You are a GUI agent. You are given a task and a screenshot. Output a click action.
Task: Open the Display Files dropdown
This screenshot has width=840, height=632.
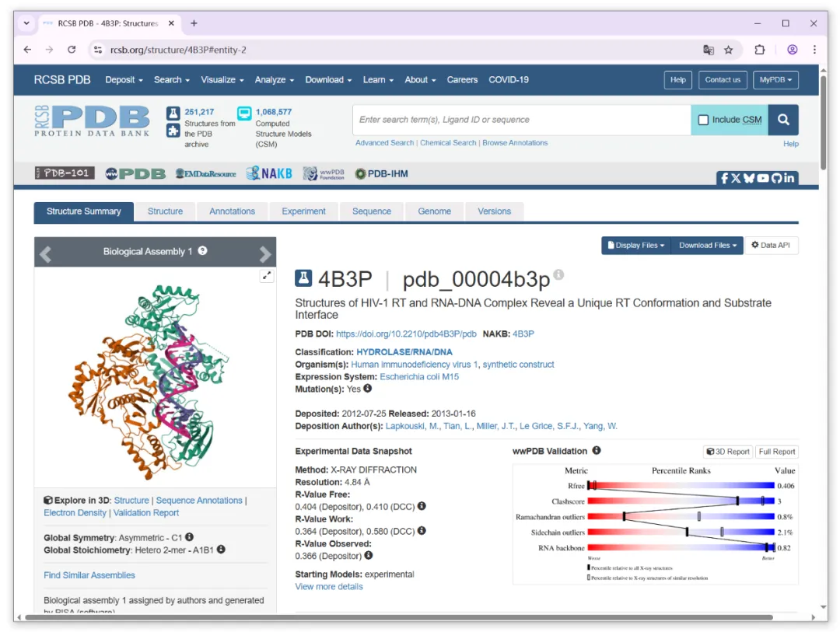[636, 246]
